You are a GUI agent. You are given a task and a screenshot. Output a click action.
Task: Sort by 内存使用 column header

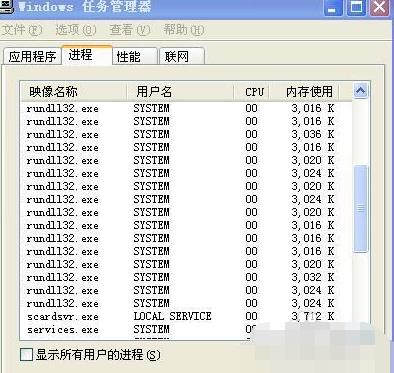click(x=304, y=91)
